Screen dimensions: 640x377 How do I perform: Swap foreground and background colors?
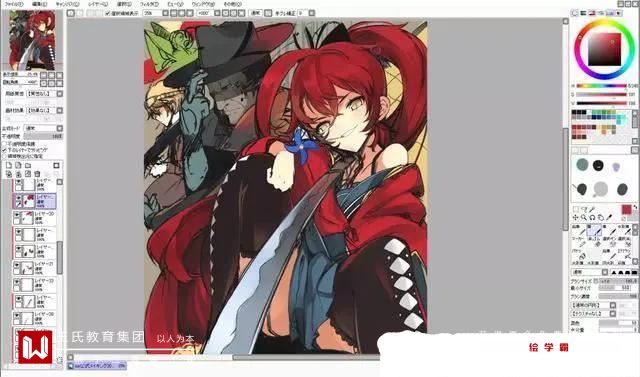point(636,207)
